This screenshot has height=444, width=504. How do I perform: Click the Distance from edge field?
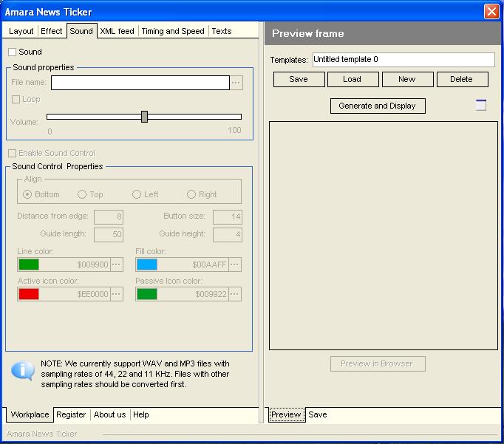tap(109, 217)
